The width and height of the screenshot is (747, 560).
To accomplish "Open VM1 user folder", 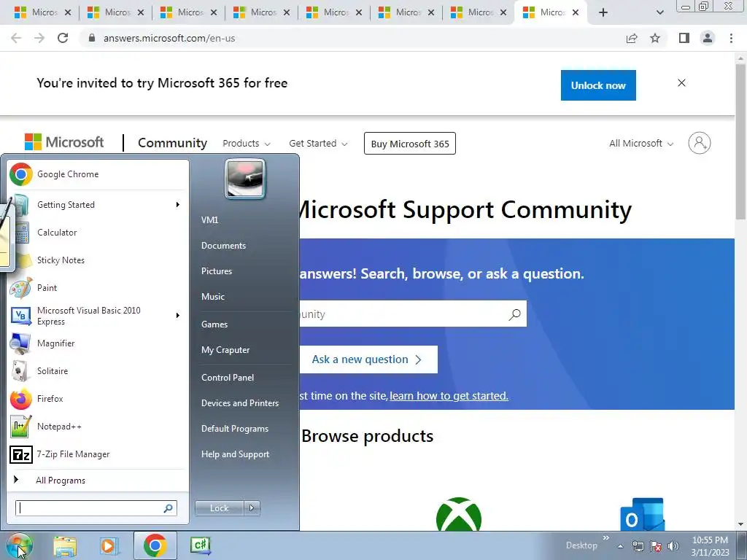I will coord(209,220).
